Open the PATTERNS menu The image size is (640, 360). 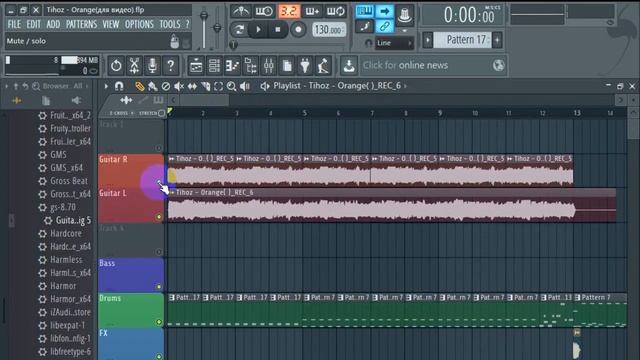pyautogui.click(x=82, y=24)
